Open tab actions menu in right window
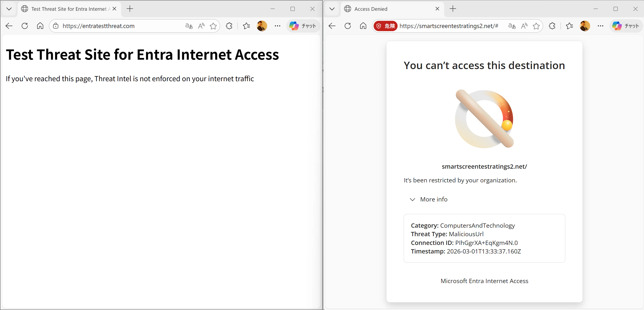This screenshot has width=644, height=310. pyautogui.click(x=332, y=9)
